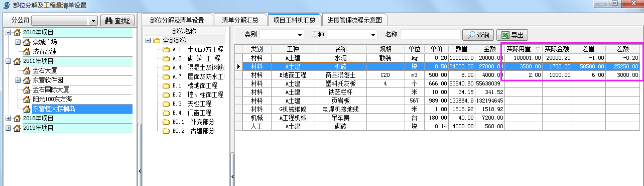Select 济青高速 project in tree
The height and width of the screenshot is (186, 644).
pos(45,51)
